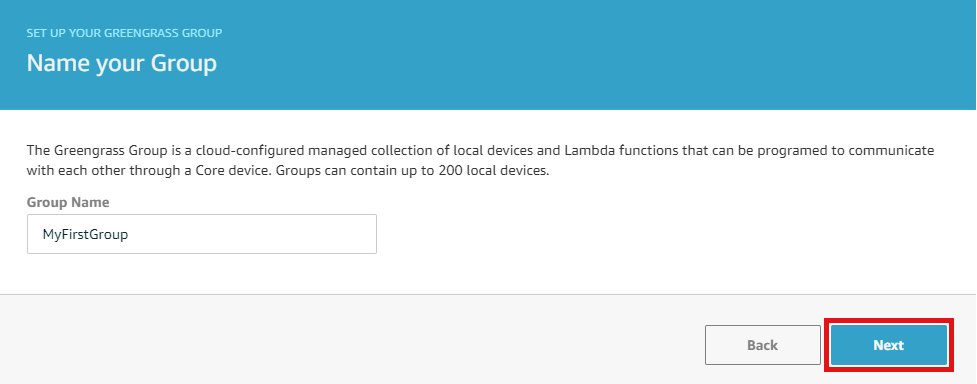Viewport: 977px width, 384px height.
Task: Focus the Group Name input field
Action: pos(202,234)
